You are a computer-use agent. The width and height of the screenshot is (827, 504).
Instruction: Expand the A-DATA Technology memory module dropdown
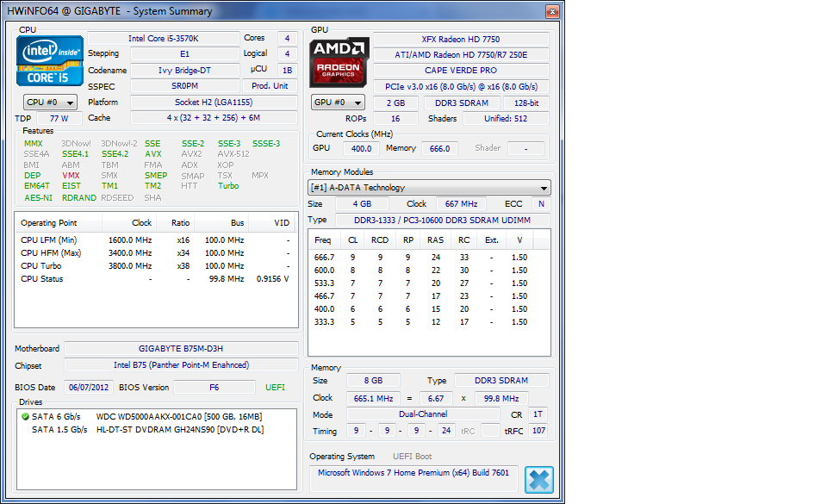429,188
